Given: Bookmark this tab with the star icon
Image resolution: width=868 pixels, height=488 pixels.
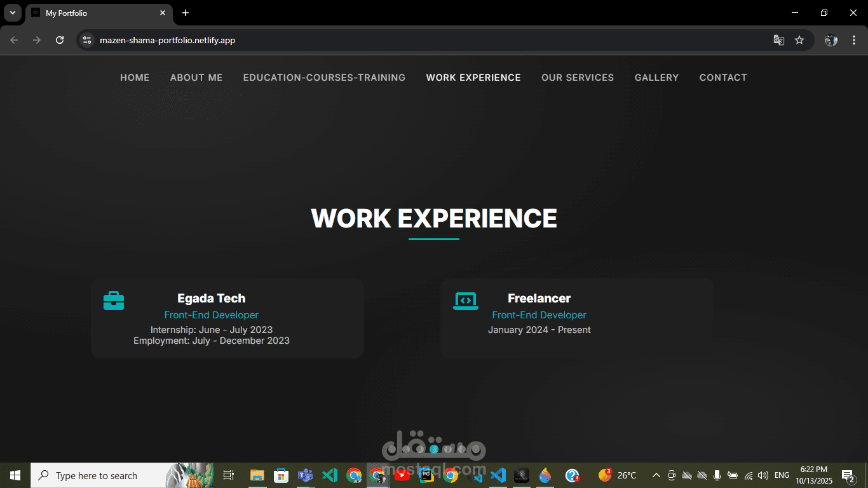Looking at the screenshot, I should 799,40.
